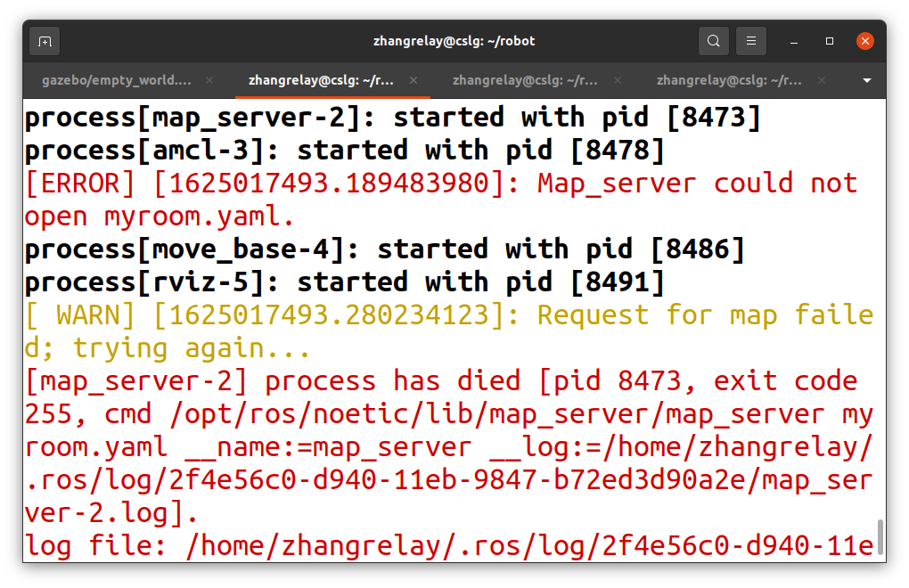Switch to the fourth zhangrelay tab

[729, 80]
